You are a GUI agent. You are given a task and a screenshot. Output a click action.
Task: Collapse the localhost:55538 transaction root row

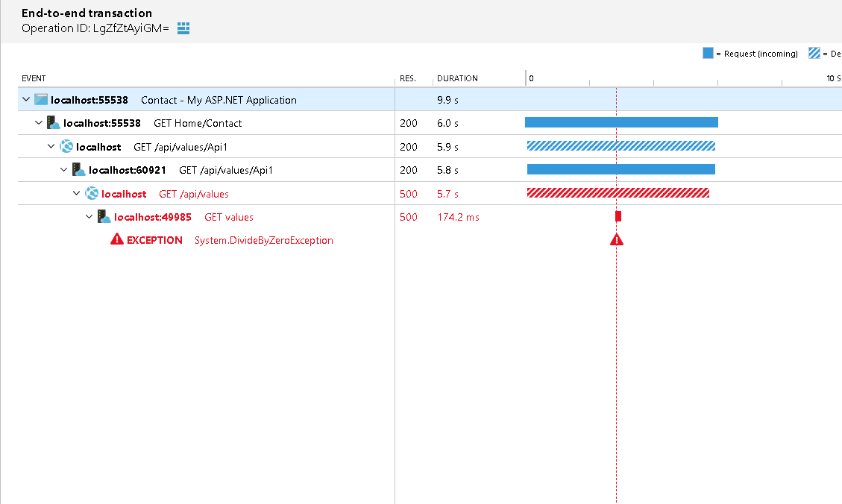pos(25,98)
